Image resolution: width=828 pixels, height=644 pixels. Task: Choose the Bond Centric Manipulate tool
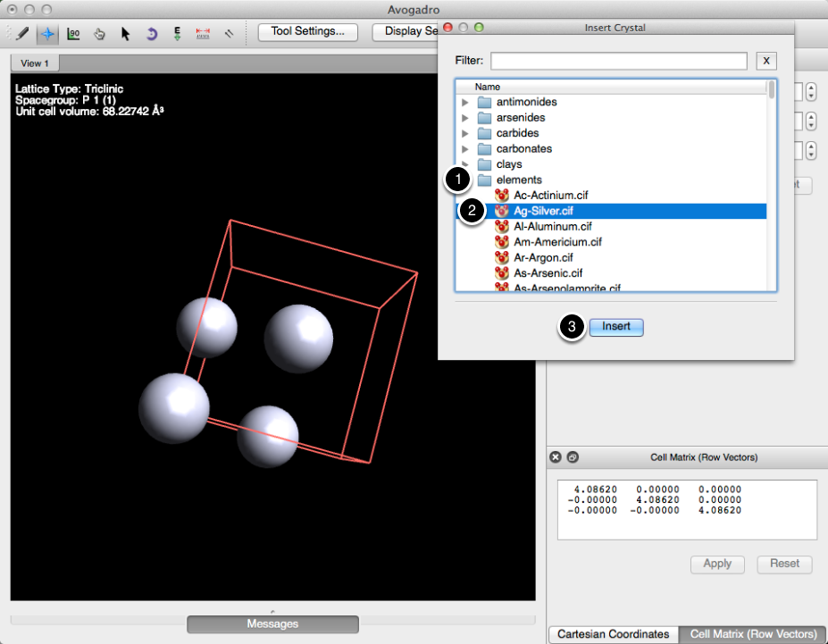[x=73, y=33]
